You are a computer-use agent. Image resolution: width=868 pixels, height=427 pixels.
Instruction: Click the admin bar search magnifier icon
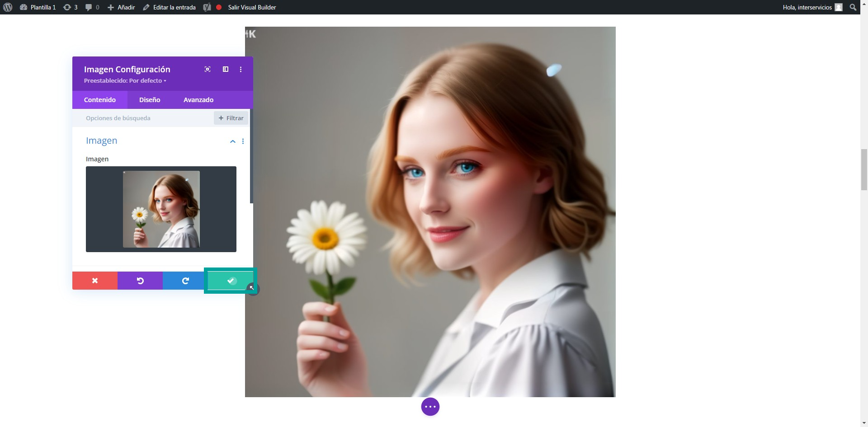tap(853, 7)
